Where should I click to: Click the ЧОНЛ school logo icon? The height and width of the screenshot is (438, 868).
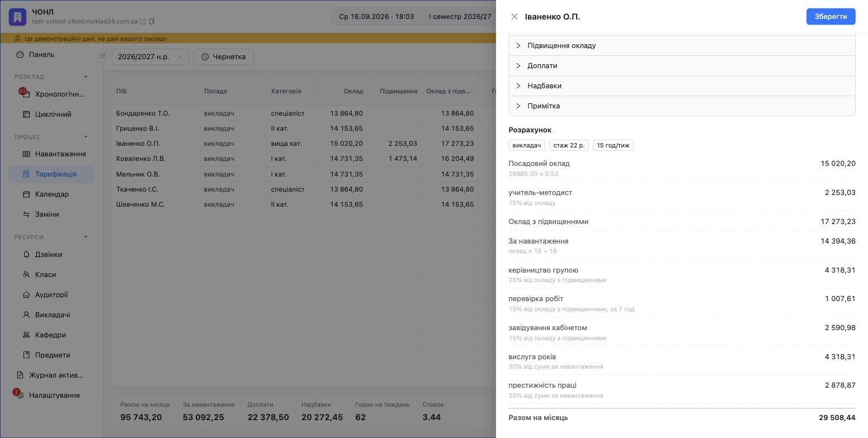tap(17, 17)
